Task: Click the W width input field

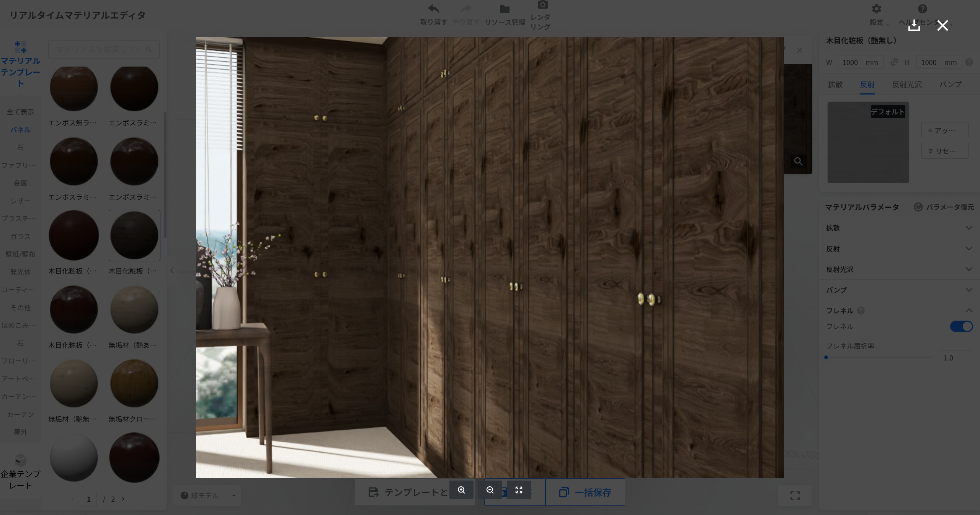Action: coord(860,62)
